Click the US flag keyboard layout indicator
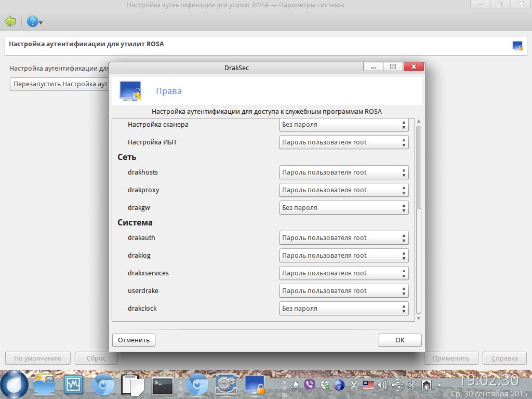Image resolution: width=532 pixels, height=399 pixels. point(368,385)
